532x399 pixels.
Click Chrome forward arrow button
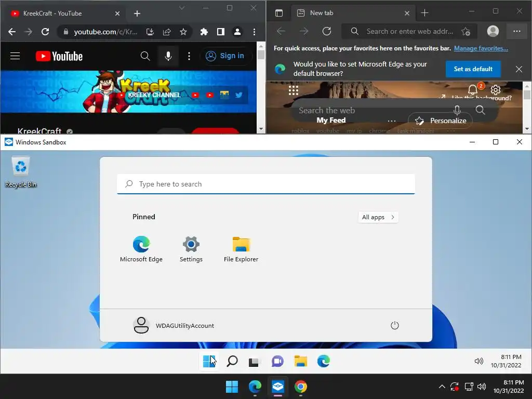coord(29,32)
